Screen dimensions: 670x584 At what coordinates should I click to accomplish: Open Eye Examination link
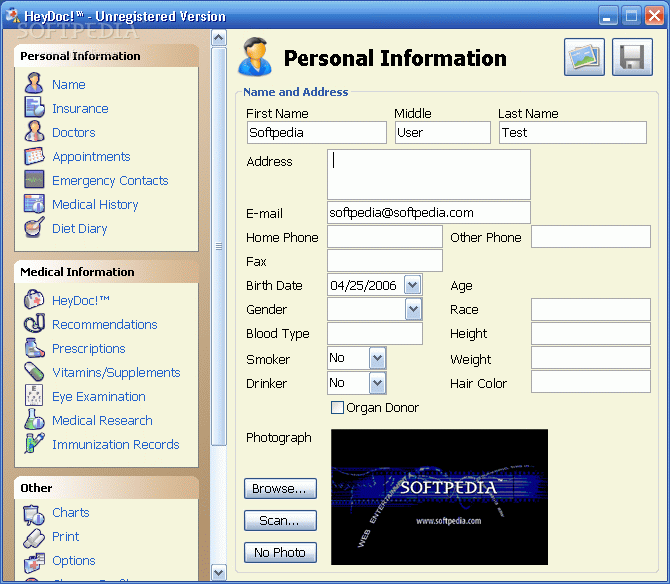(99, 396)
